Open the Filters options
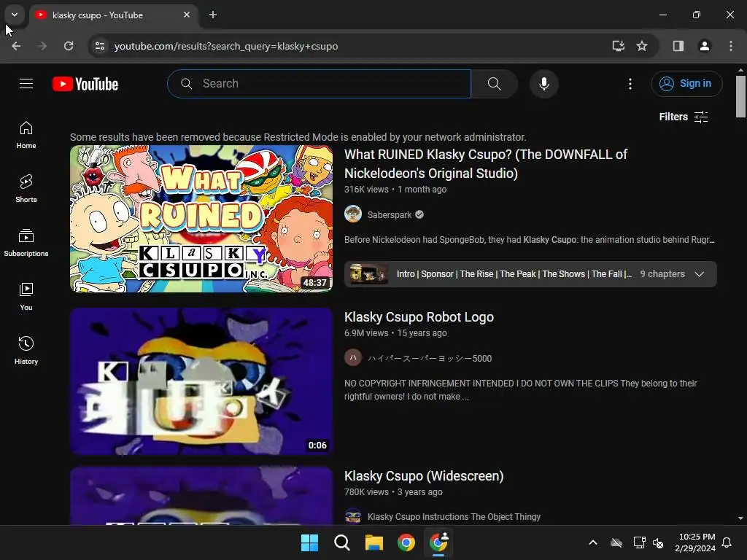747x560 pixels. 683,117
